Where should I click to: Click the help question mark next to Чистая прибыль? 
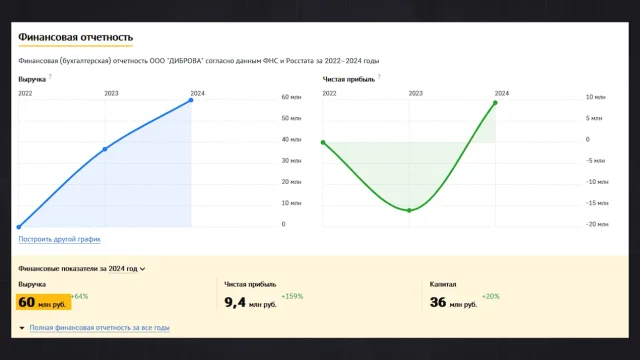tap(379, 76)
